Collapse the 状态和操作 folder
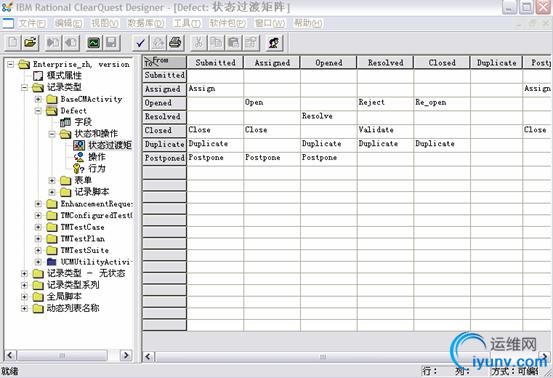Viewport: 553px width, 378px height. [x=52, y=134]
